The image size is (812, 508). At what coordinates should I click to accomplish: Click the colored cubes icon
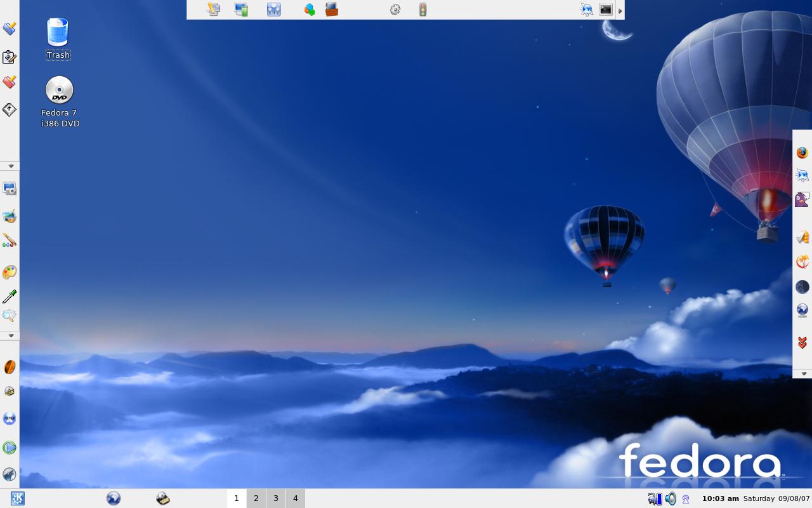310,10
